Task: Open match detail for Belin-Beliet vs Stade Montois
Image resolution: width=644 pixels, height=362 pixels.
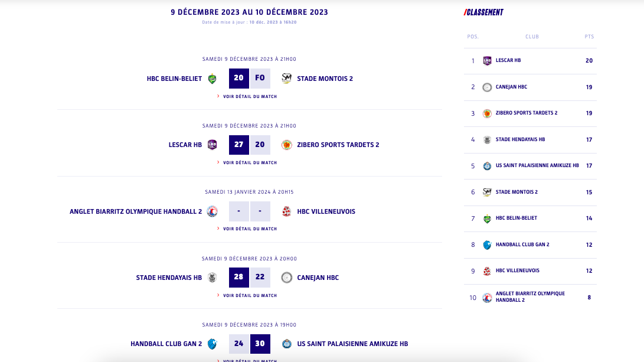Action: (x=250, y=96)
